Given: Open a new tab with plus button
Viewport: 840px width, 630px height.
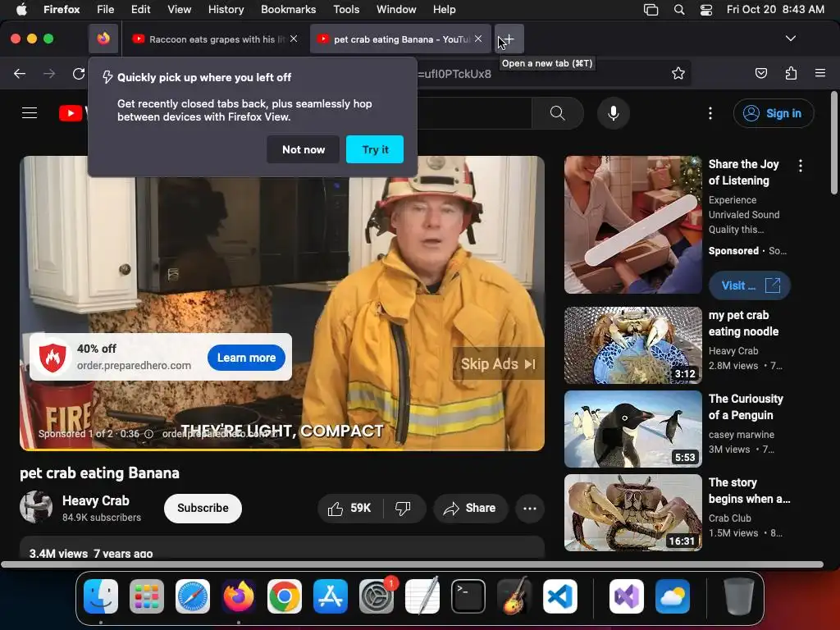Looking at the screenshot, I should 509,39.
